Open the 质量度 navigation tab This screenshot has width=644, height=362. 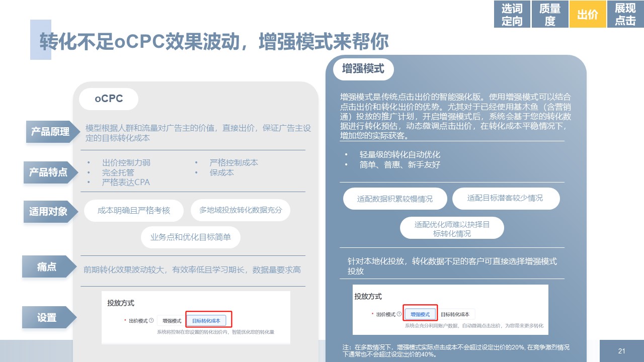550,15
